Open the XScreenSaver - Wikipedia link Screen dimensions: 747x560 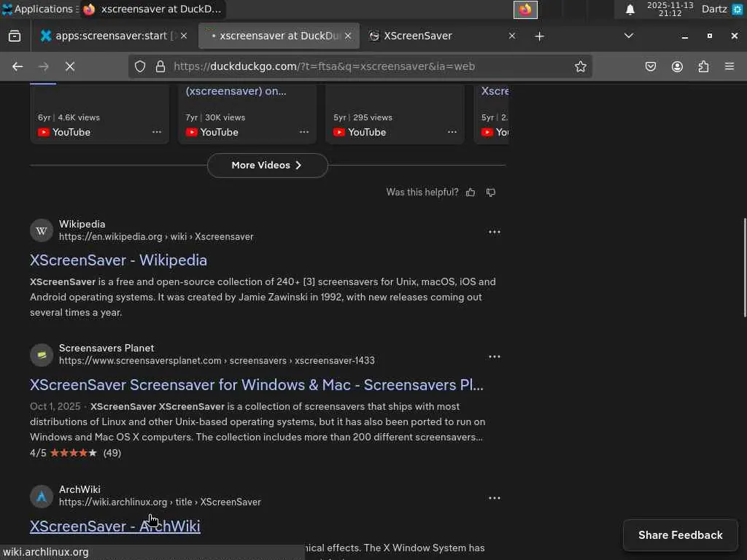119,260
